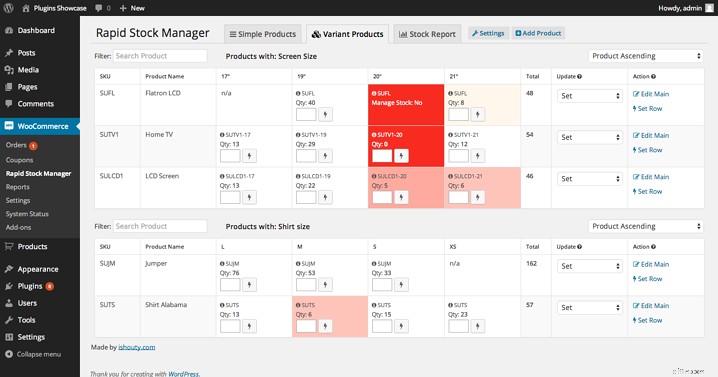The image size is (718, 377).
Task: Switch to Simple Products tab
Action: coord(263,34)
